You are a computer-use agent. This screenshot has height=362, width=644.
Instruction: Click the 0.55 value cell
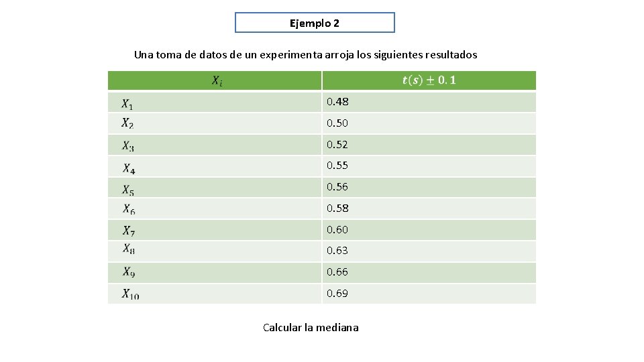(337, 166)
